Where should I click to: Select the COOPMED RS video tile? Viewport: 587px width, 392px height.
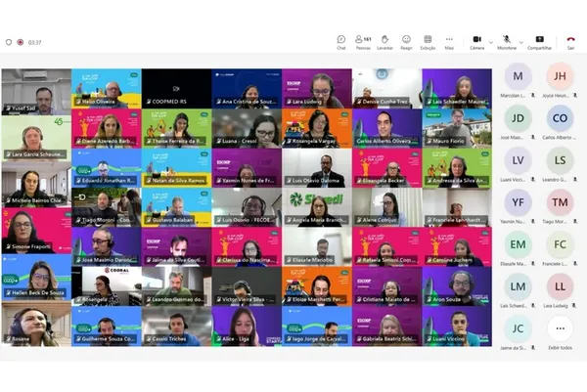click(x=176, y=91)
